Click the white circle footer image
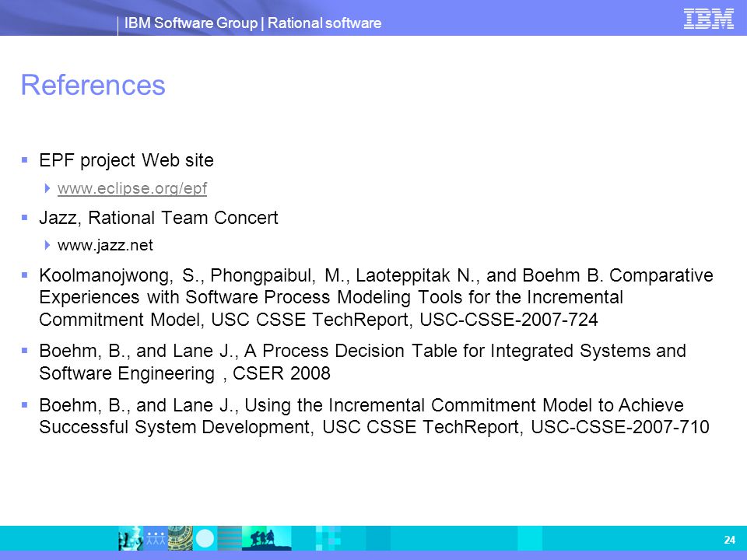The image size is (747, 560). coord(205,538)
